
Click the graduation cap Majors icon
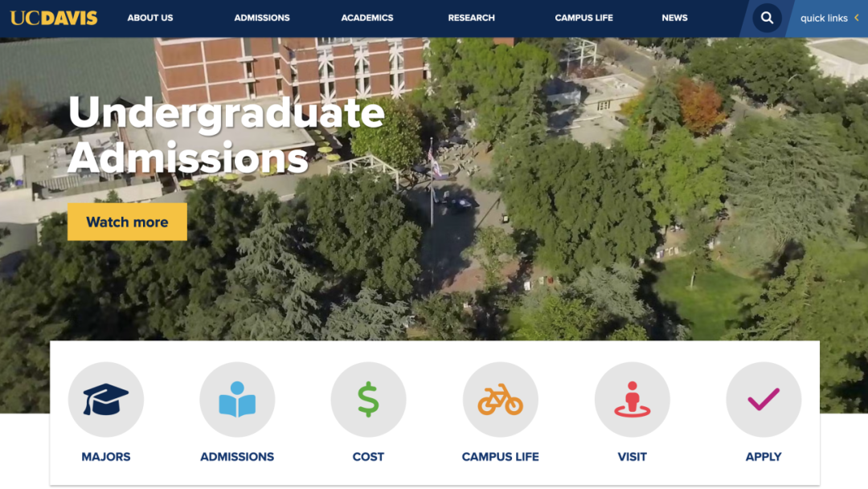coord(106,399)
